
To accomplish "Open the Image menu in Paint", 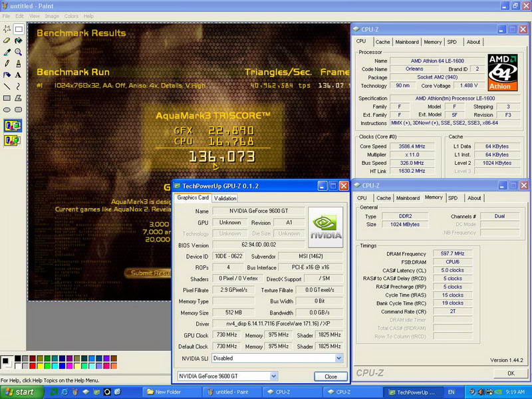I will (52, 16).
